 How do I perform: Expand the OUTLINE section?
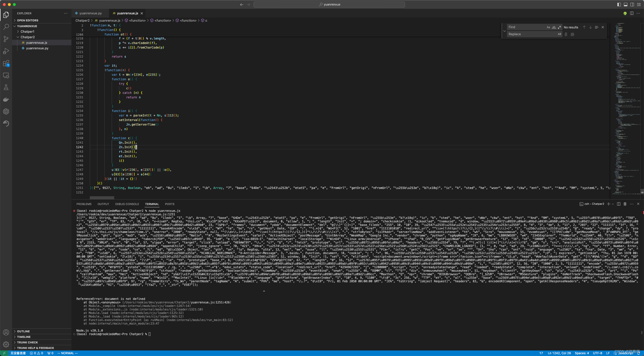(x=42, y=331)
